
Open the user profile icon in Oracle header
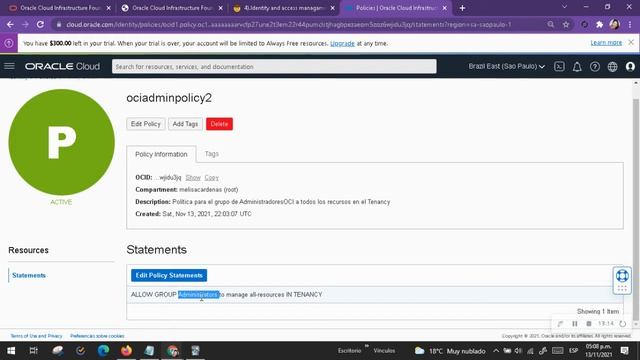pos(630,67)
